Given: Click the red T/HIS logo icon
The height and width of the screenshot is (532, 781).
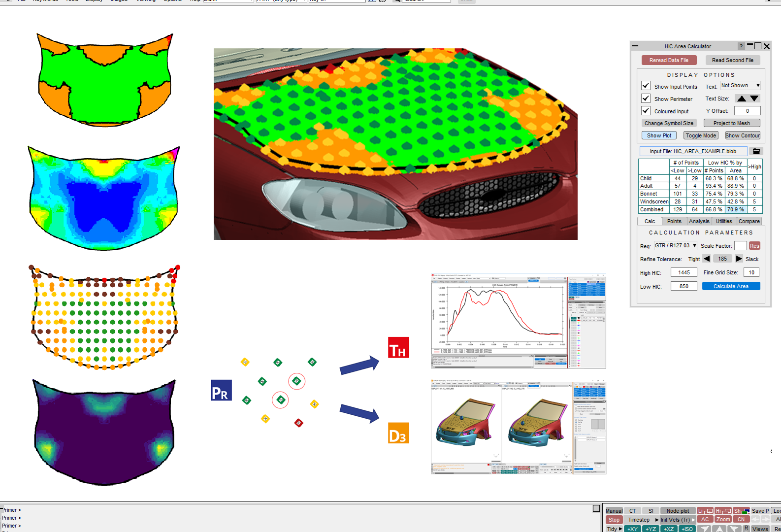Looking at the screenshot, I should coord(398,347).
